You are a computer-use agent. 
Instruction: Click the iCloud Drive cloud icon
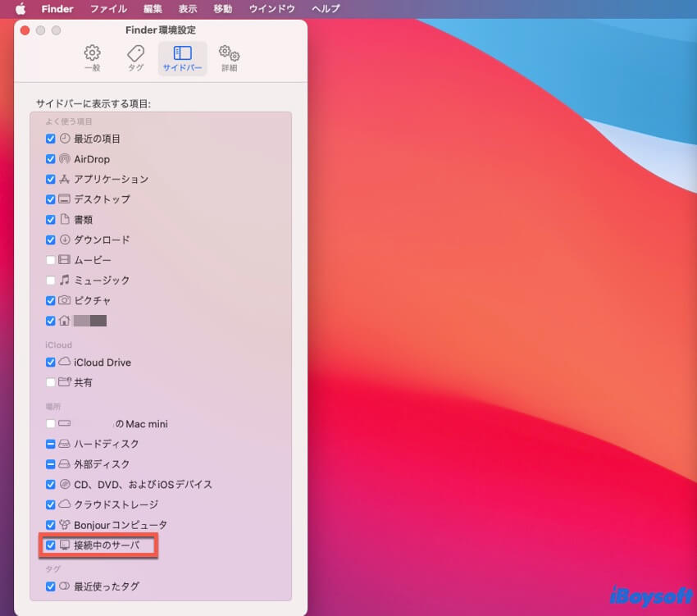pos(65,362)
